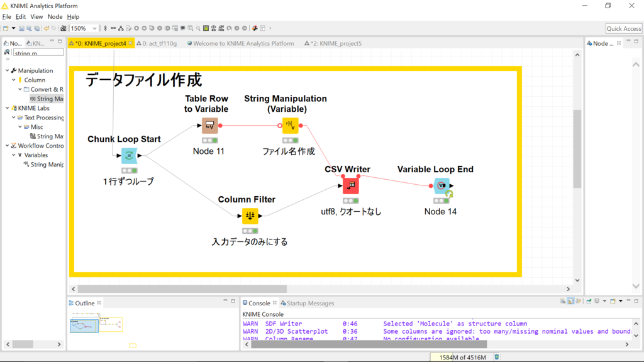
Task: Open the Edit menu
Action: (x=21, y=17)
